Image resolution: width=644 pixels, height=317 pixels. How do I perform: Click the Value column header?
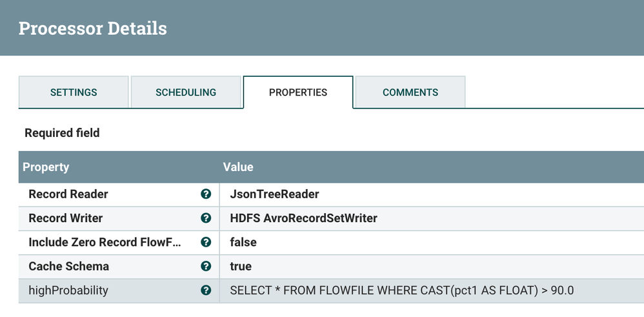(238, 167)
